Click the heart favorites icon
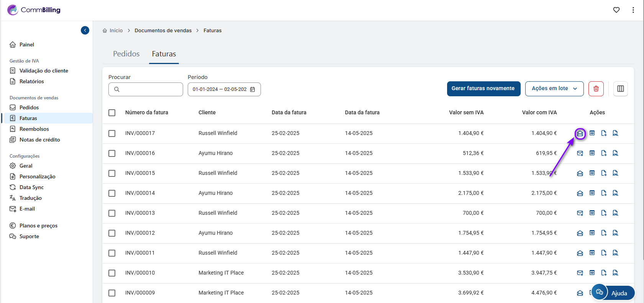 click(x=616, y=10)
